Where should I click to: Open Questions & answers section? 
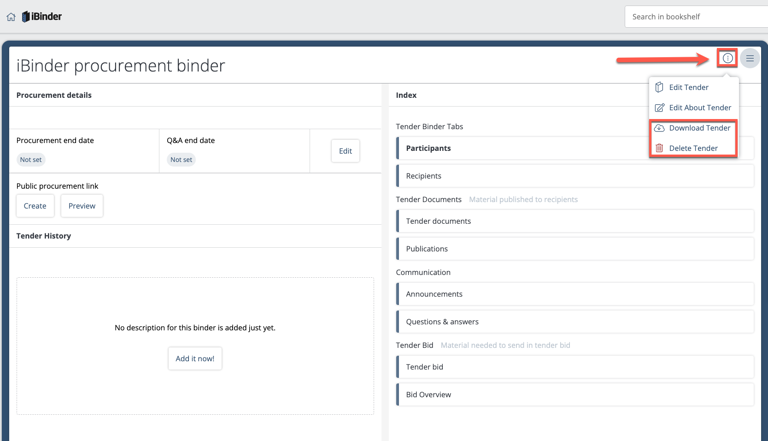point(575,322)
